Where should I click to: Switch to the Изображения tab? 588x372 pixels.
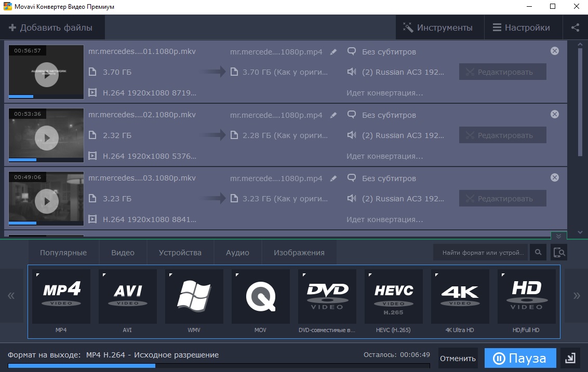pyautogui.click(x=299, y=253)
